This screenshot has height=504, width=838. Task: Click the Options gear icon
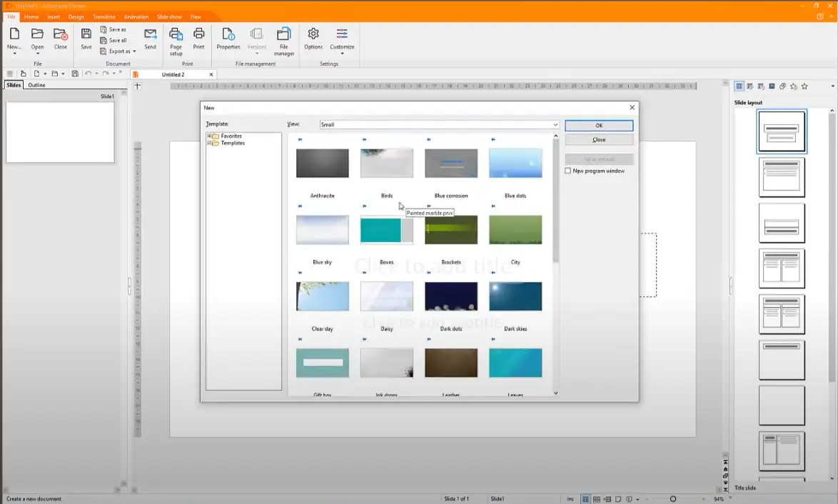point(313,34)
